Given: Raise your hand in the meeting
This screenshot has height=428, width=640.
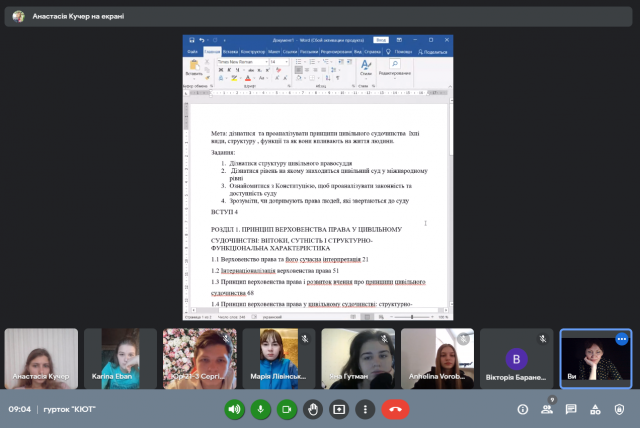Looking at the screenshot, I should (313, 409).
